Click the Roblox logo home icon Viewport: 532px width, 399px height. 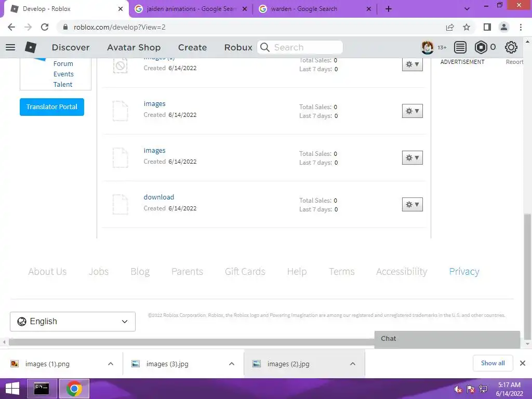[x=31, y=47]
